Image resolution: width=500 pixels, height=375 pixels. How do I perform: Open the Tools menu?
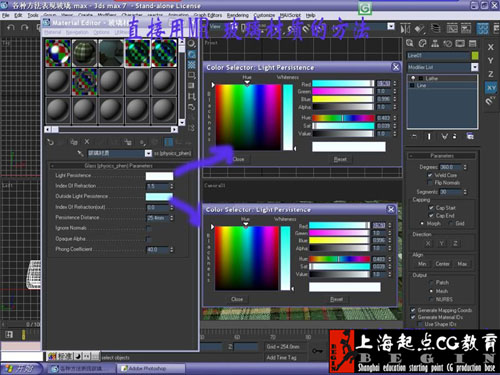pyautogui.click(x=33, y=15)
